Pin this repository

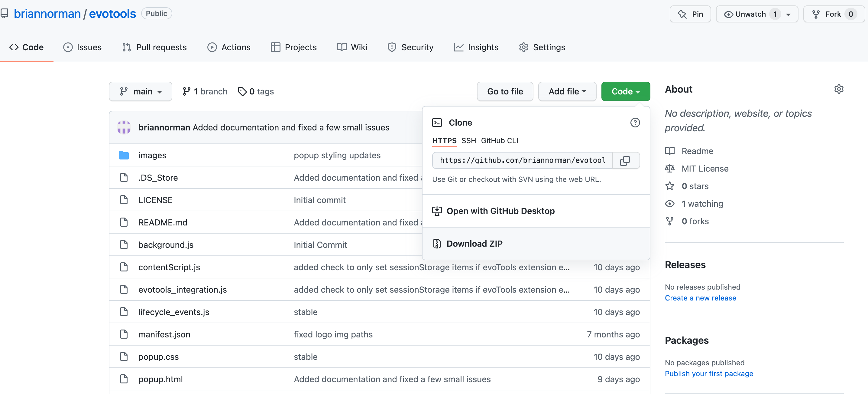(690, 14)
